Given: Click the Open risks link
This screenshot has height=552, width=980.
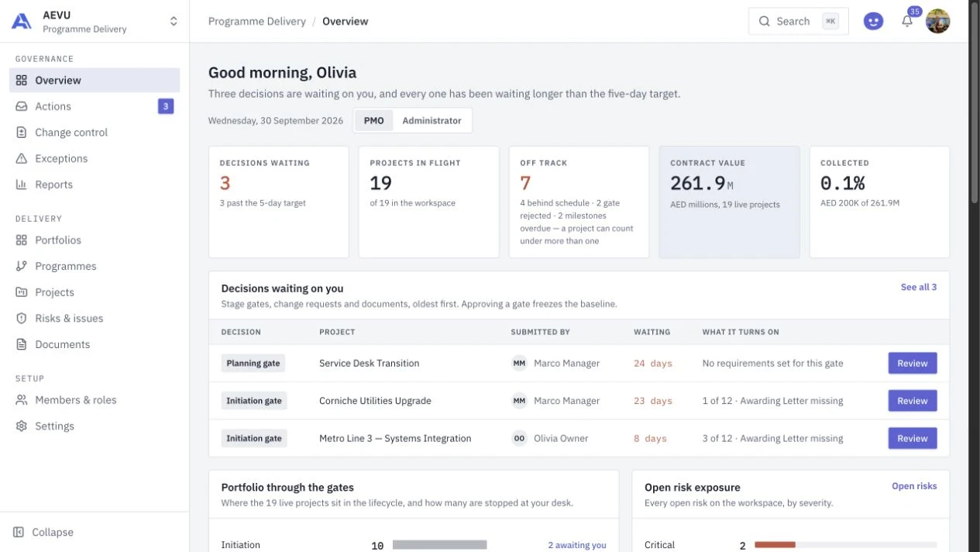Looking at the screenshot, I should pyautogui.click(x=914, y=486).
